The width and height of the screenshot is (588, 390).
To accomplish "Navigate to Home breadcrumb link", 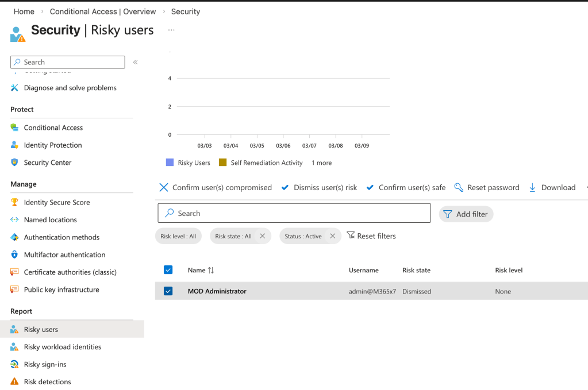I will pos(24,11).
